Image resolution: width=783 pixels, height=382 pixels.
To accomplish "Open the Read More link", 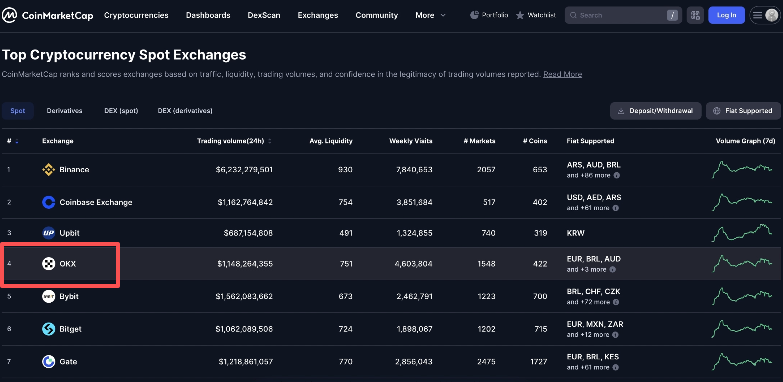I will [562, 74].
